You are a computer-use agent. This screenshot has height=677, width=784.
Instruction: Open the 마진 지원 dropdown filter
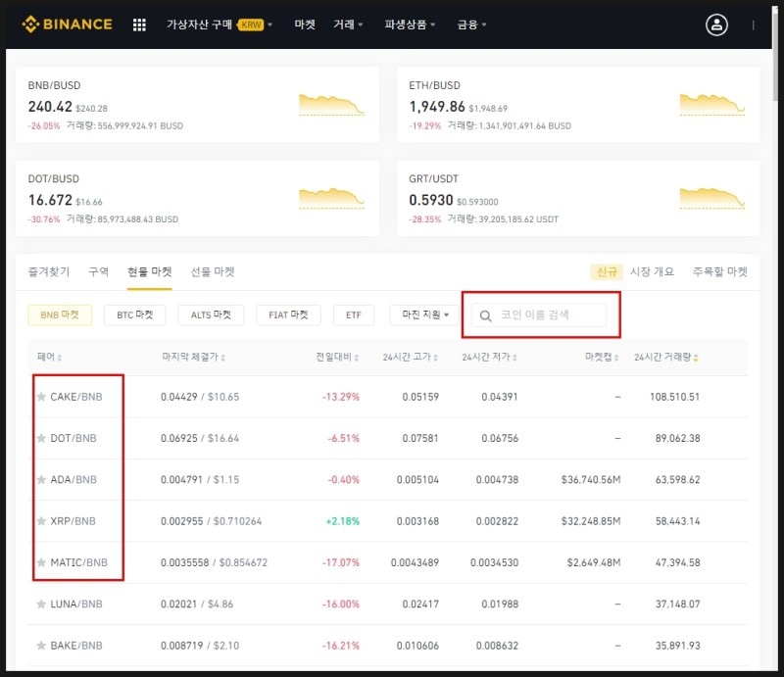425,314
